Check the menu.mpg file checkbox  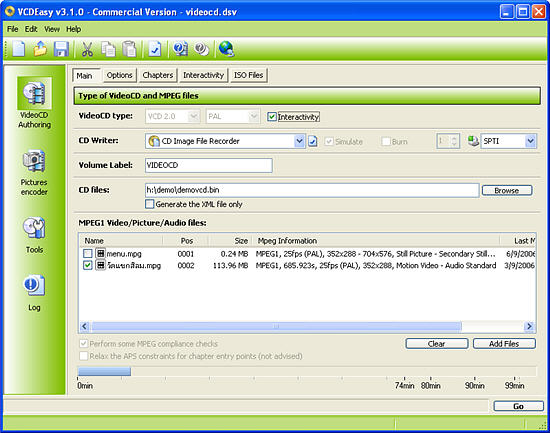pyautogui.click(x=88, y=253)
